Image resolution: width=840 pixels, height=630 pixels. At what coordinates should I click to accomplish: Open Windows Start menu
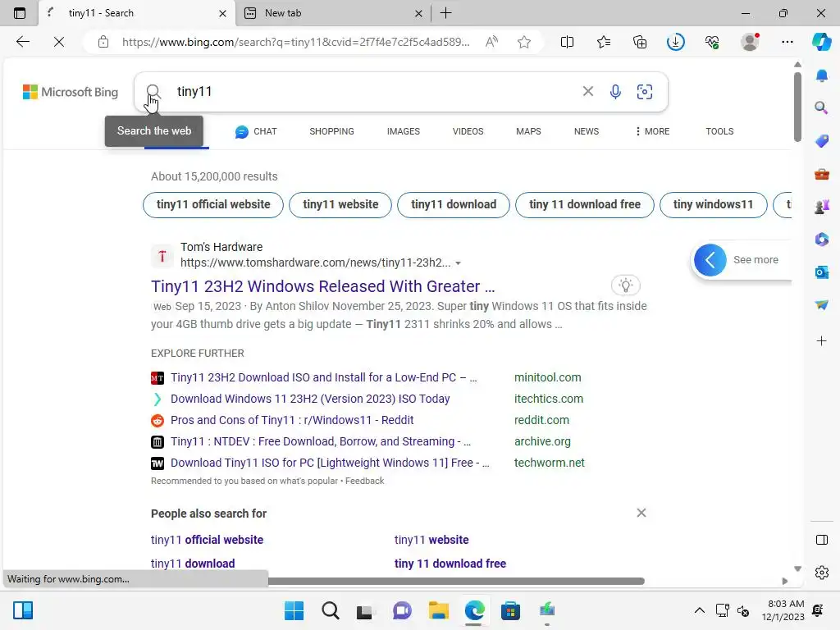coord(294,610)
